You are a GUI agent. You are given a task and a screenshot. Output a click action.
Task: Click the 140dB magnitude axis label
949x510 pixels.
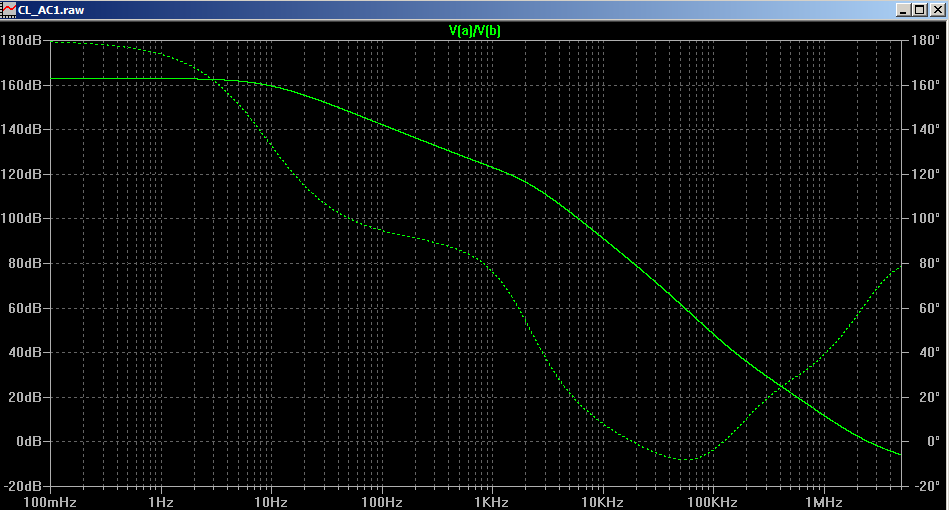(21, 129)
